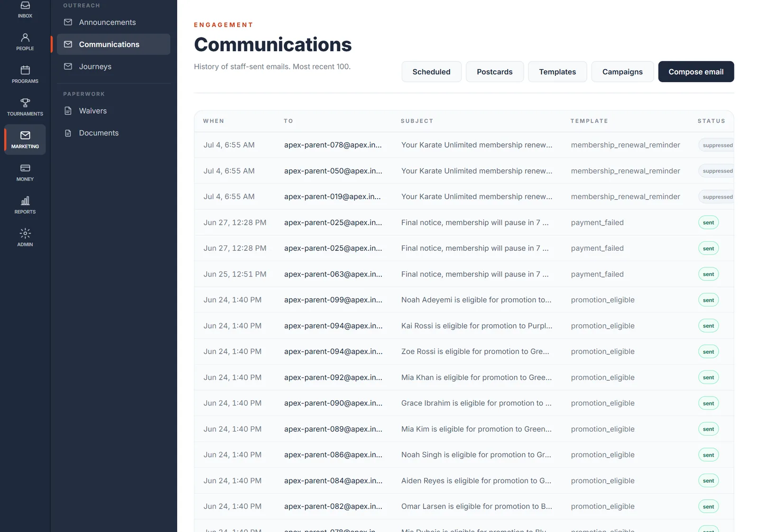759x532 pixels.
Task: Open the Reports bar chart icon
Action: point(25,201)
